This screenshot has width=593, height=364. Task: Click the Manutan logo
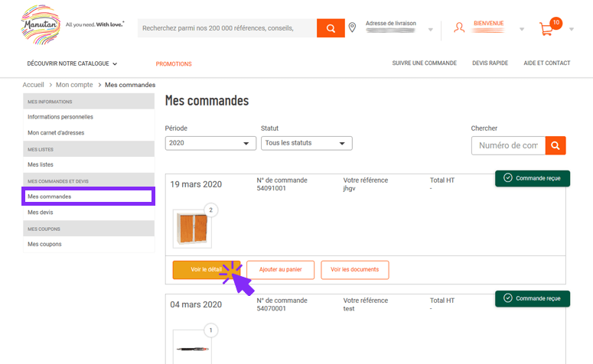(40, 24)
